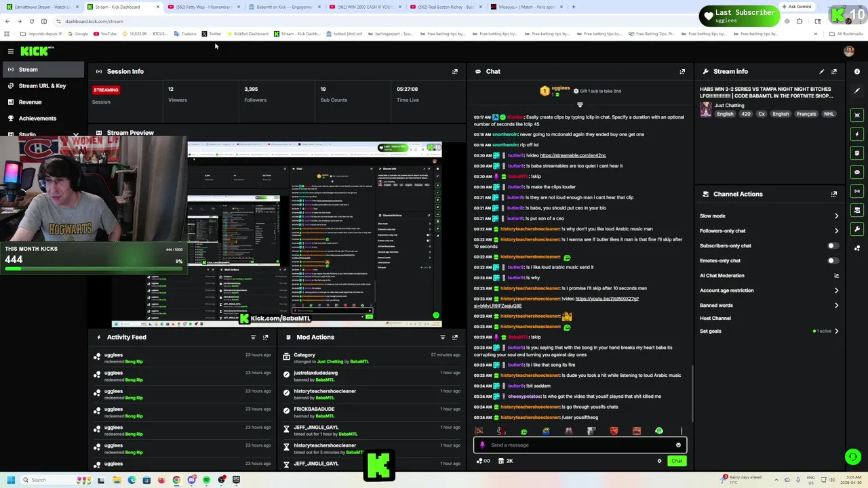This screenshot has width=868, height=488.
Task: Click the chat panel scrollbar
Action: (692, 393)
